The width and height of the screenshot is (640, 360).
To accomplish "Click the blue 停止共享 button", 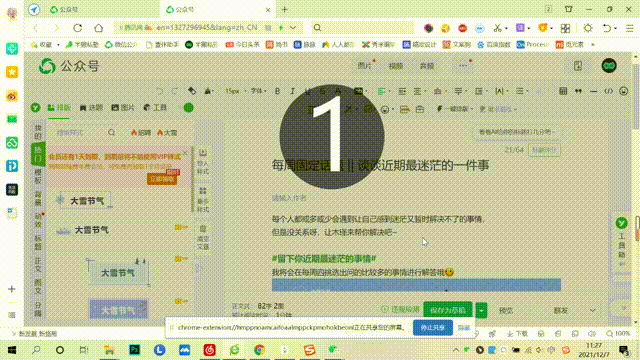I will click(x=433, y=328).
